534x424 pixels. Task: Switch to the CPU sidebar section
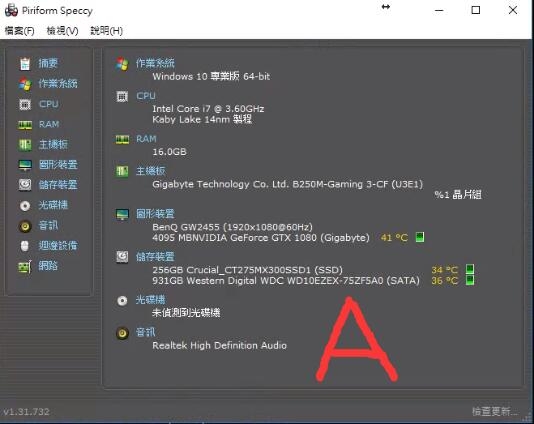click(x=49, y=104)
